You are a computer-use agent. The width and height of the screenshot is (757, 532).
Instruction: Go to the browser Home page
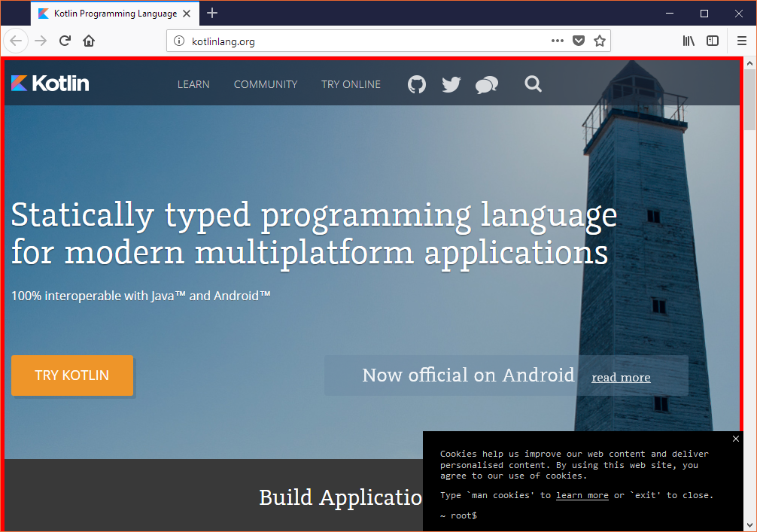click(x=89, y=41)
